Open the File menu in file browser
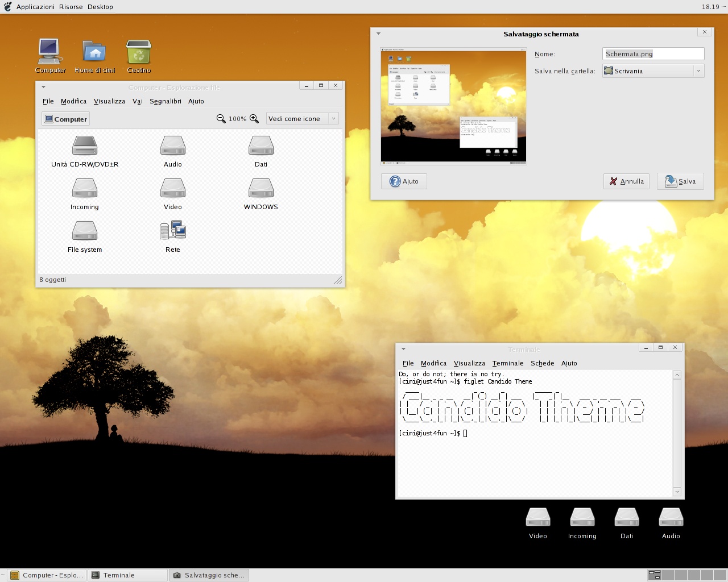Screen dimensions: 728x582 pyautogui.click(x=48, y=101)
